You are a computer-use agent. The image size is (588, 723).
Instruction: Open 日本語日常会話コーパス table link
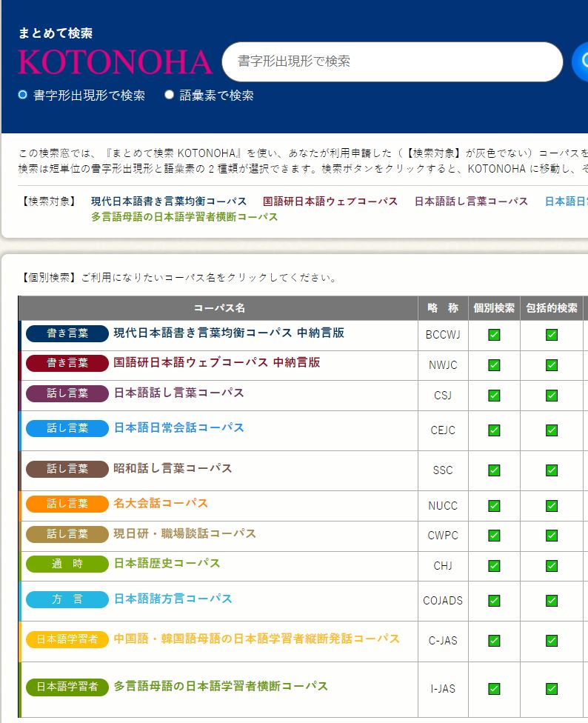point(178,428)
